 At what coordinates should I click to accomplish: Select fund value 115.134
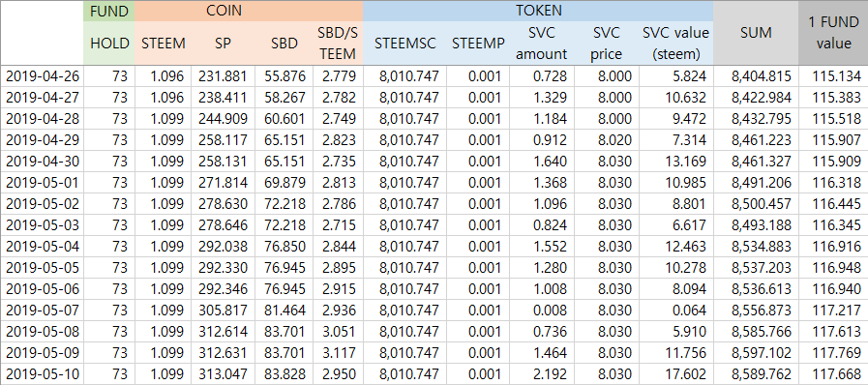[833, 75]
